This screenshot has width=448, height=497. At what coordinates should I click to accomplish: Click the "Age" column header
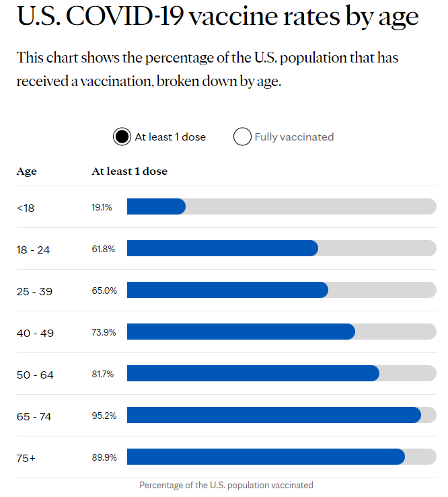tap(27, 171)
